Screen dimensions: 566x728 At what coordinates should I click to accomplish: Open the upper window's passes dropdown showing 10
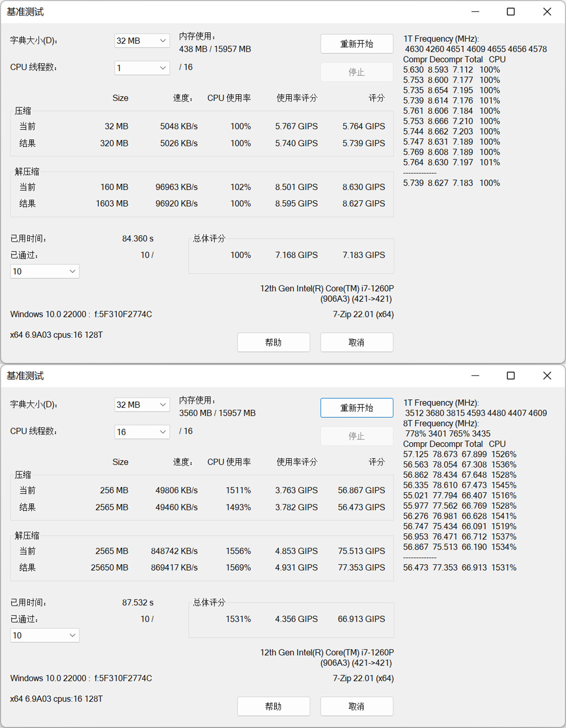pos(44,271)
